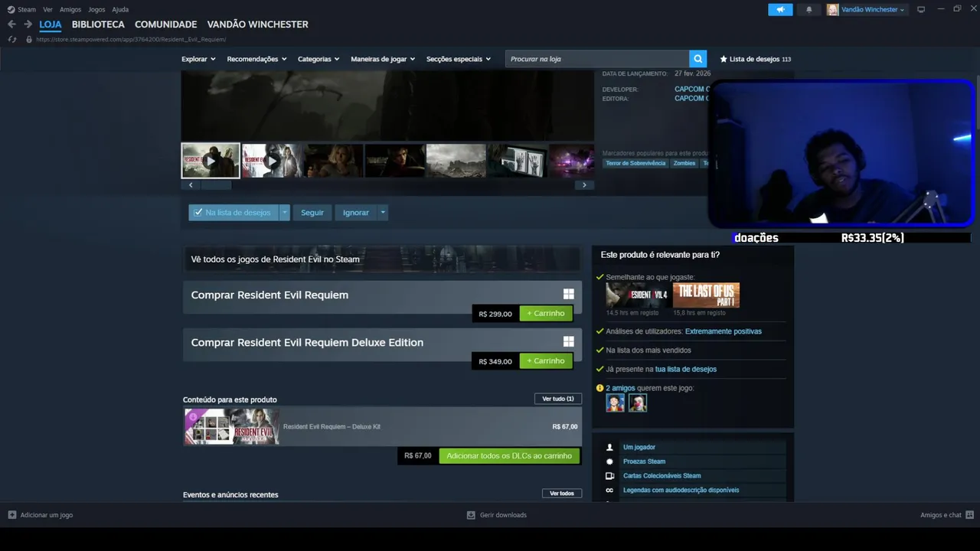The width and height of the screenshot is (980, 551).
Task: Click the plus icon for Adicionar um jogo
Action: click(x=11, y=515)
